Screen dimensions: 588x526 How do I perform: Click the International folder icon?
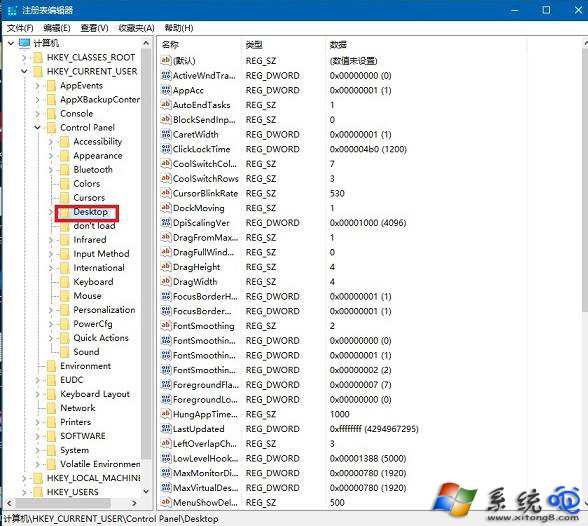[x=65, y=268]
